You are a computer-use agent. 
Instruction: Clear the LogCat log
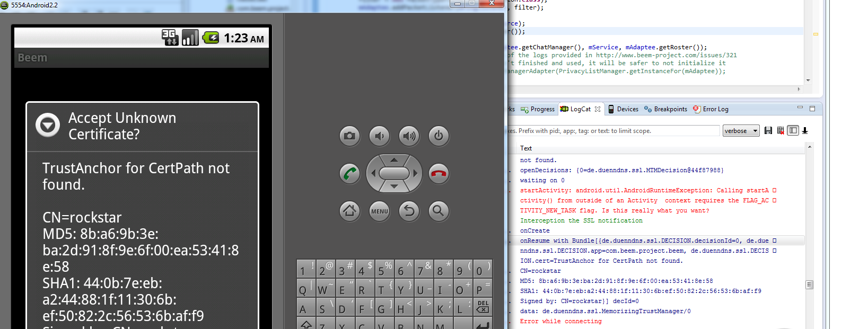coord(781,131)
